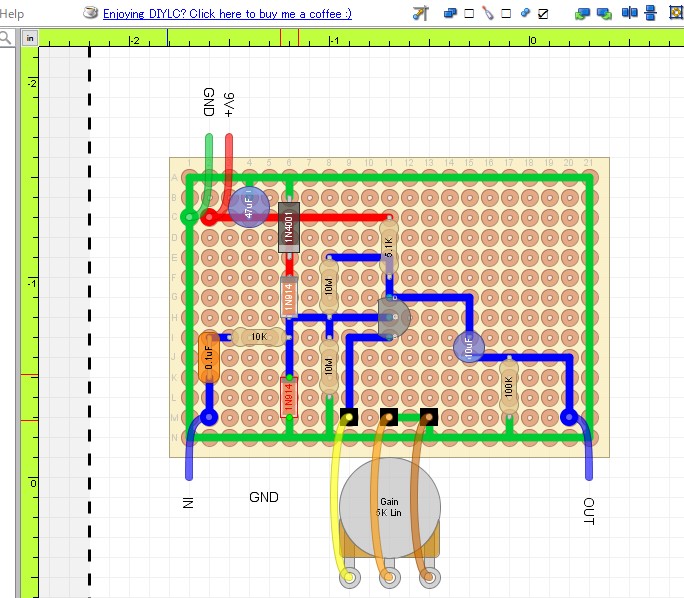Toggle the ruler units 'in' button
The height and width of the screenshot is (598, 684).
click(30, 38)
